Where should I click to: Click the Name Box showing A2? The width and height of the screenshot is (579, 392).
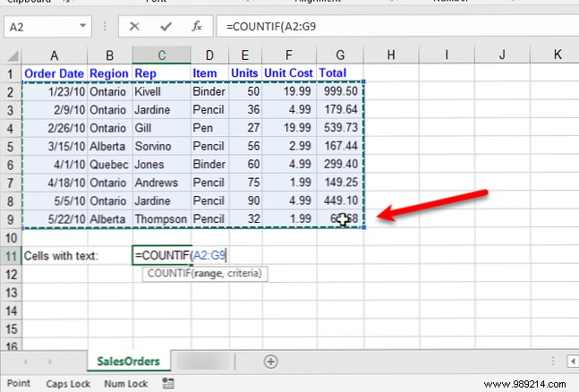tap(47, 27)
